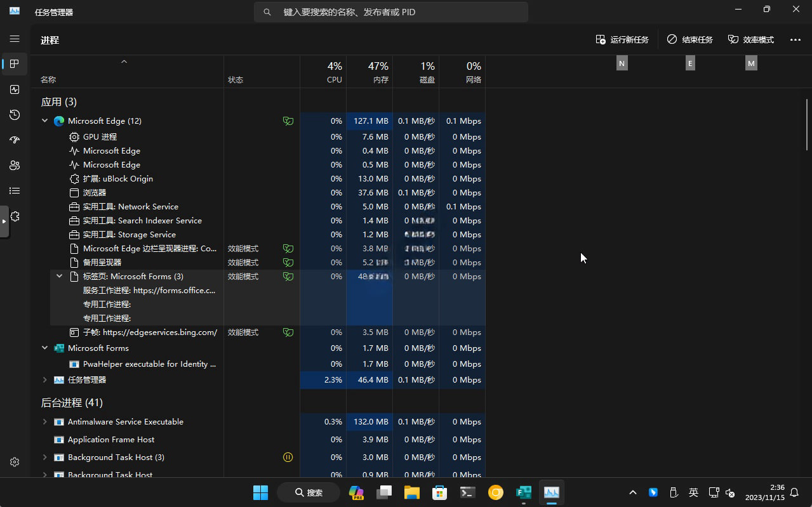Click the 运行新任务 button
The width and height of the screenshot is (812, 507).
pos(622,39)
